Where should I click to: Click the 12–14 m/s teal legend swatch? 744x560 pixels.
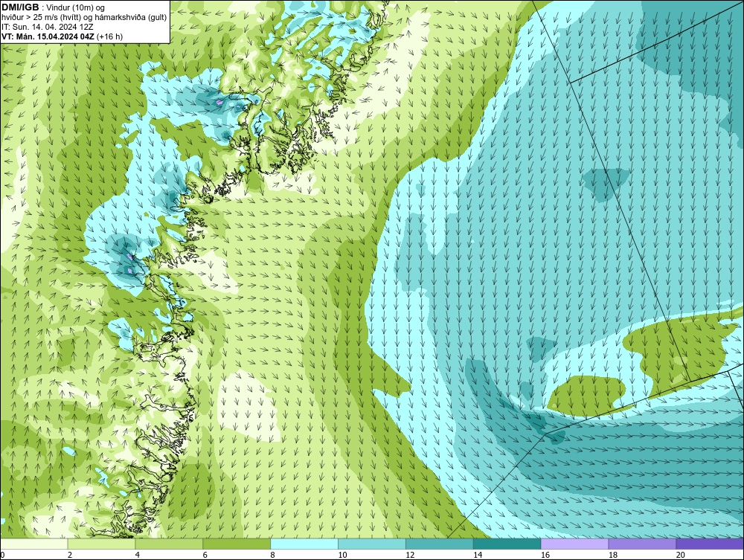440,544
